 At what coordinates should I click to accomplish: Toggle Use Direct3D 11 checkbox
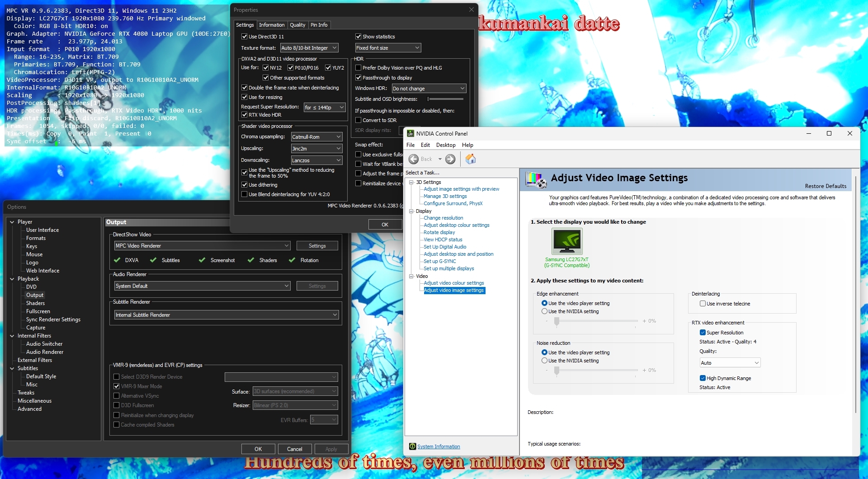tap(244, 37)
